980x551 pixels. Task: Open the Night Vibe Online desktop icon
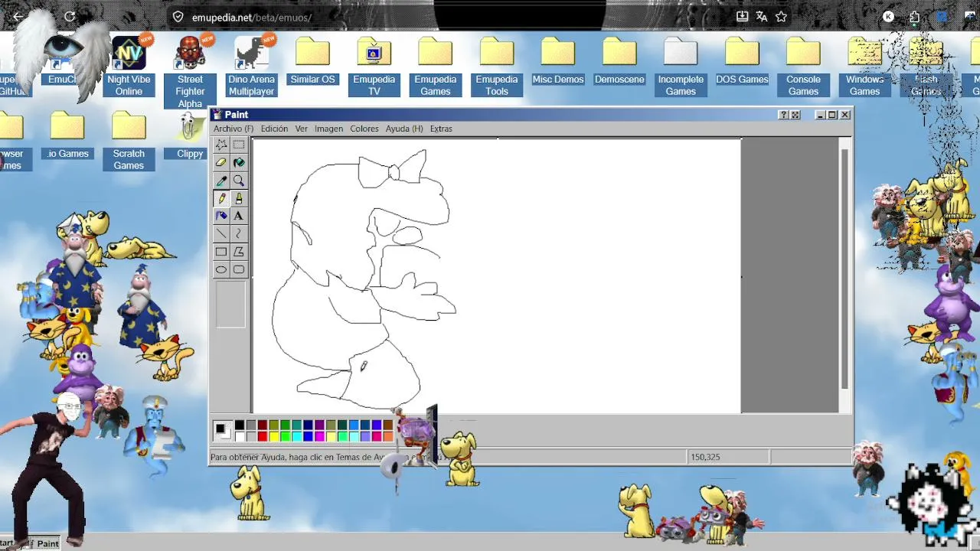tap(129, 67)
